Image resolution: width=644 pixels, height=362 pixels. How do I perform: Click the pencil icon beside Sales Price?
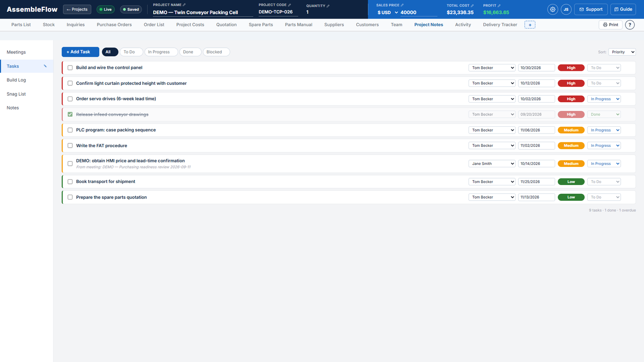pos(402,5)
